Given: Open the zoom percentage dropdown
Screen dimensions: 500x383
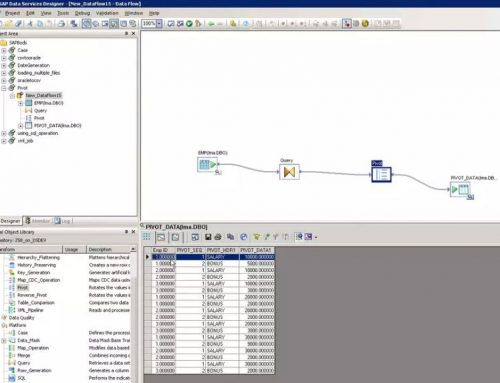Looking at the screenshot, I should click(x=159, y=24).
